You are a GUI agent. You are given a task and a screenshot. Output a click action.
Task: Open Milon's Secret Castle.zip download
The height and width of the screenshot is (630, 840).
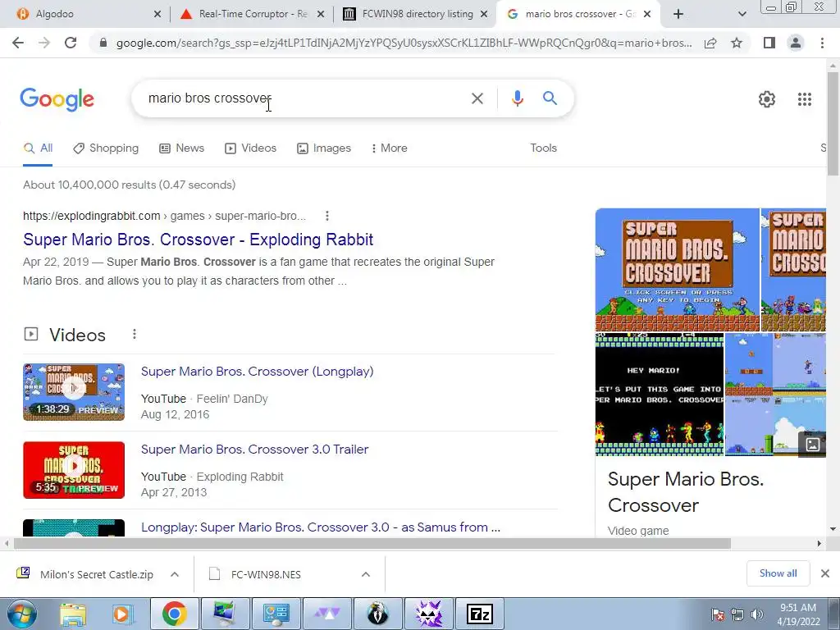[x=97, y=574]
